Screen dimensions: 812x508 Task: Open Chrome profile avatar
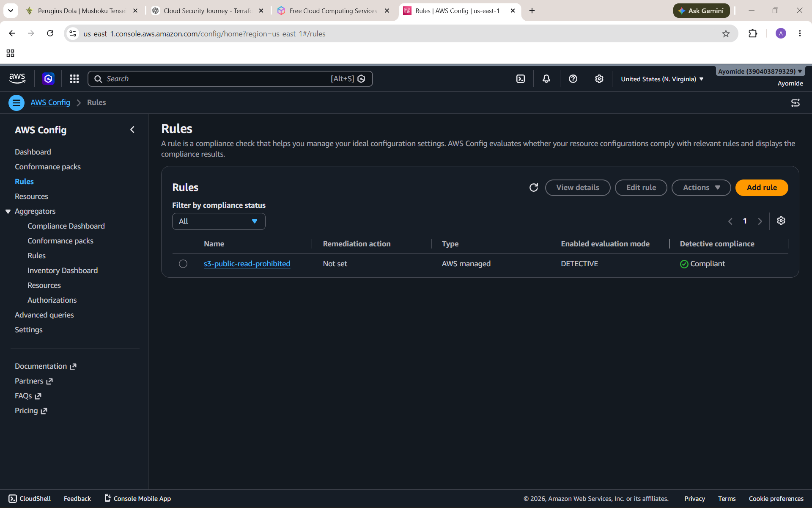pos(781,33)
